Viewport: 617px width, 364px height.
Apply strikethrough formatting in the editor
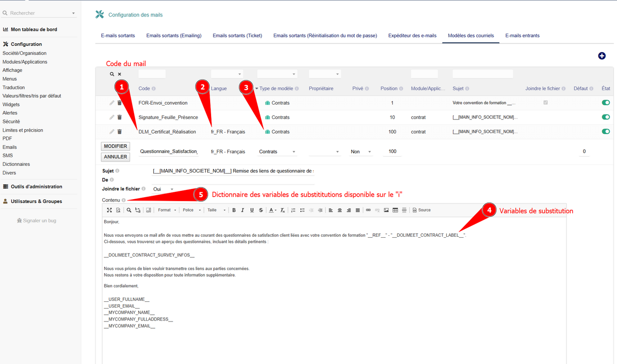261,210
